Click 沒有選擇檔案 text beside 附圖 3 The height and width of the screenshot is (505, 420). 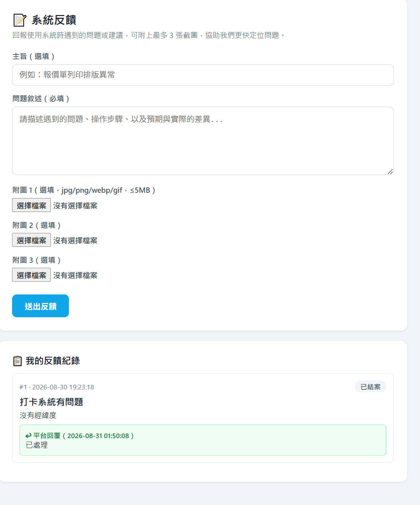pyautogui.click(x=75, y=275)
